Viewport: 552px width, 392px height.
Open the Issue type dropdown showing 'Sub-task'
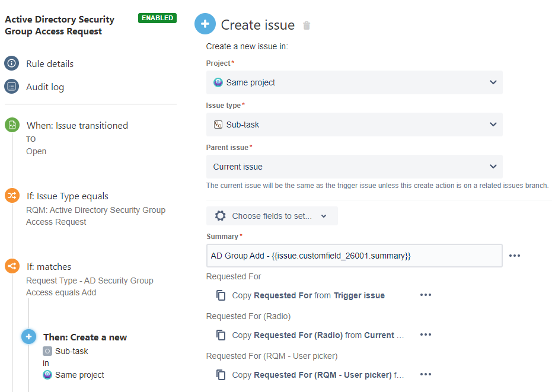tap(353, 125)
